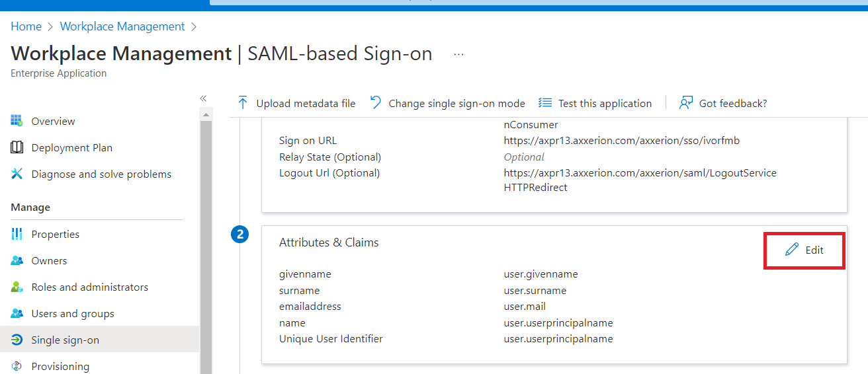868x374 pixels.
Task: Open Roles and administrators icon
Action: click(x=17, y=287)
